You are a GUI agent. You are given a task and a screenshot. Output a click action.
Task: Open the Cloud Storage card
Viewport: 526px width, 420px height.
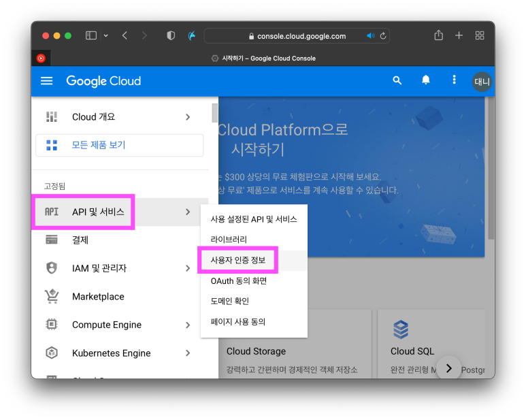click(x=295, y=344)
